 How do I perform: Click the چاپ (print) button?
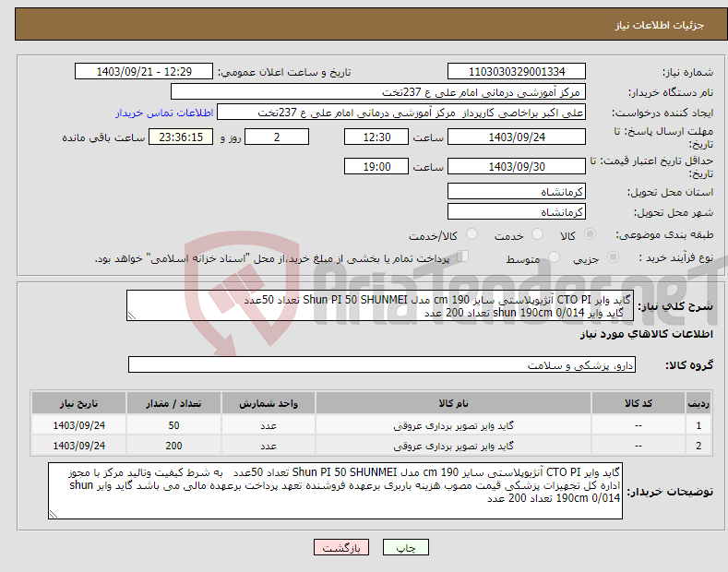[x=405, y=547]
